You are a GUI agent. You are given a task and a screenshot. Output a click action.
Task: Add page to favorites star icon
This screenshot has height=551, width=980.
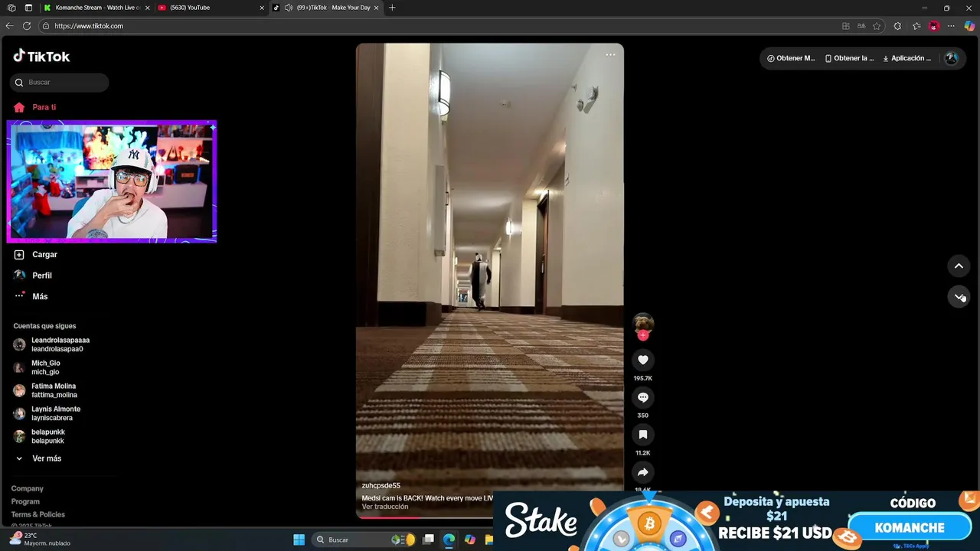click(877, 26)
